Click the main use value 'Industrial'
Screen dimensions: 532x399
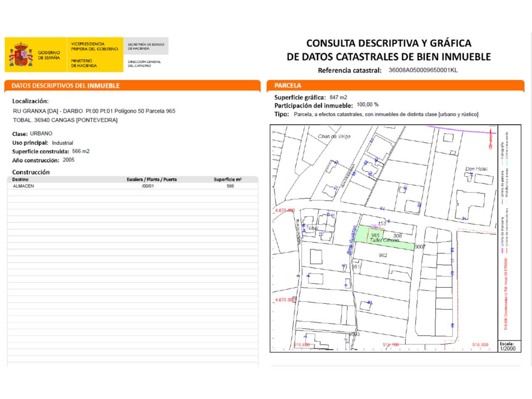click(x=62, y=143)
